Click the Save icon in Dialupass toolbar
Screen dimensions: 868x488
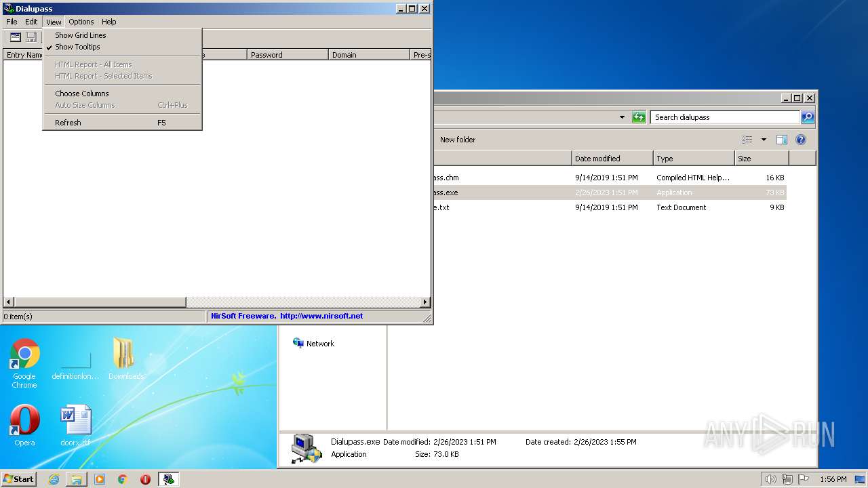click(31, 37)
